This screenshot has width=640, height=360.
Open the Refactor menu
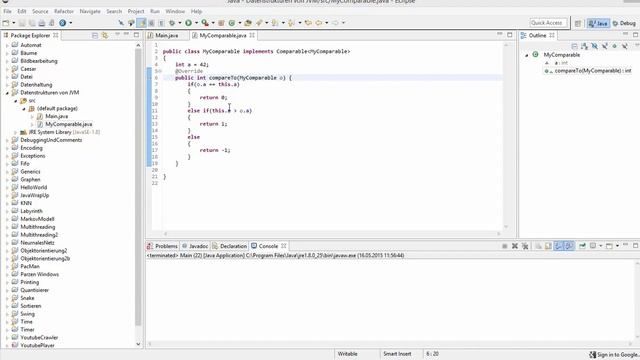point(64,11)
